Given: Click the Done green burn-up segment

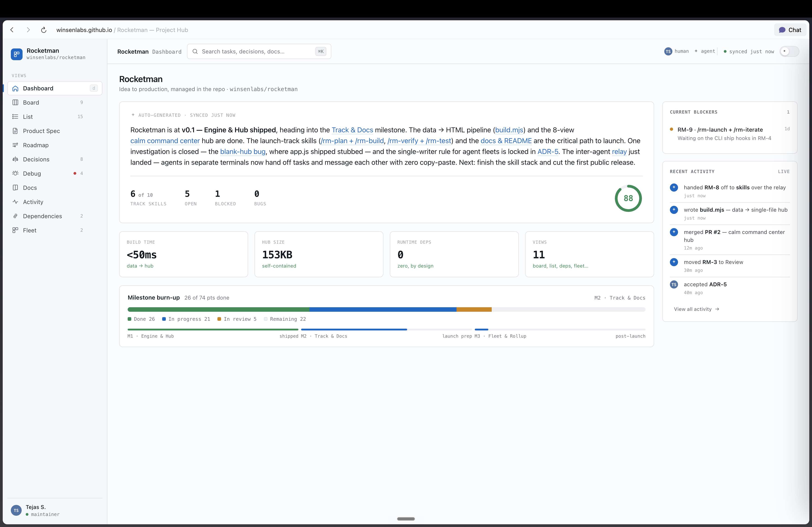Looking at the screenshot, I should (x=218, y=309).
